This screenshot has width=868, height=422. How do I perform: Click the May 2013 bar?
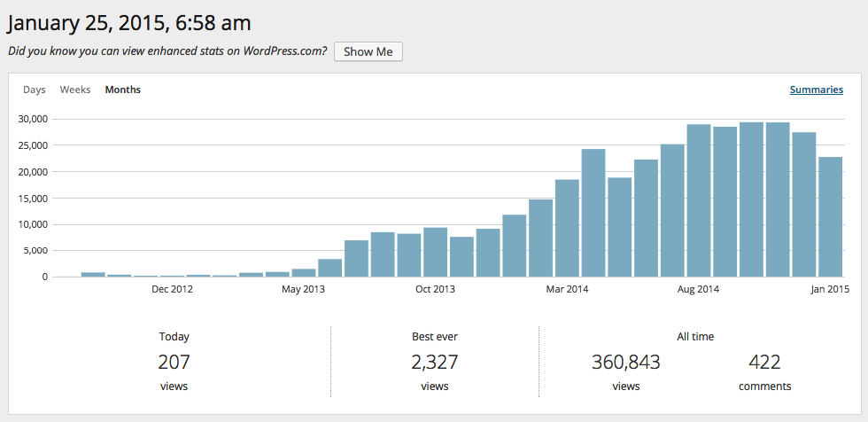(304, 273)
